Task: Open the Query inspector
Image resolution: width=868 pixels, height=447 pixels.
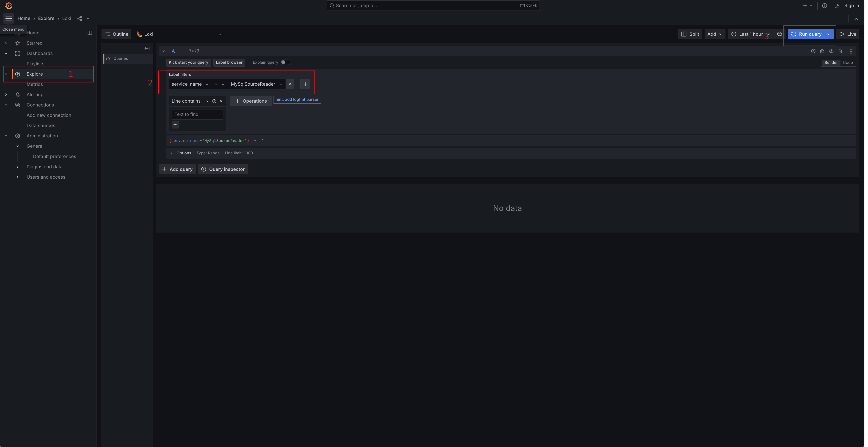Action: pos(223,169)
